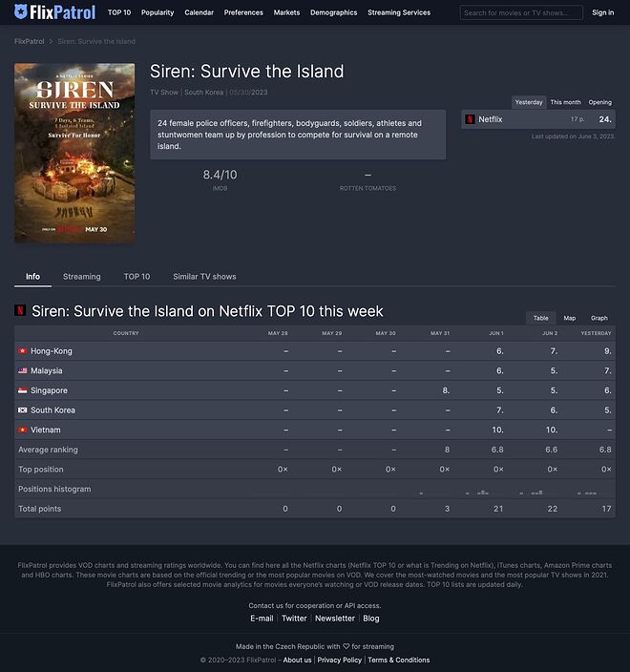Open the Markets navigation item

click(286, 12)
